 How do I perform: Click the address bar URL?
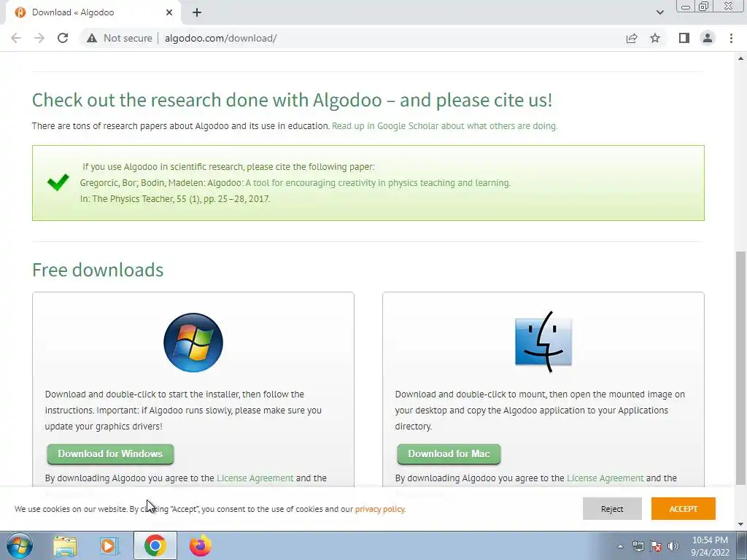220,38
